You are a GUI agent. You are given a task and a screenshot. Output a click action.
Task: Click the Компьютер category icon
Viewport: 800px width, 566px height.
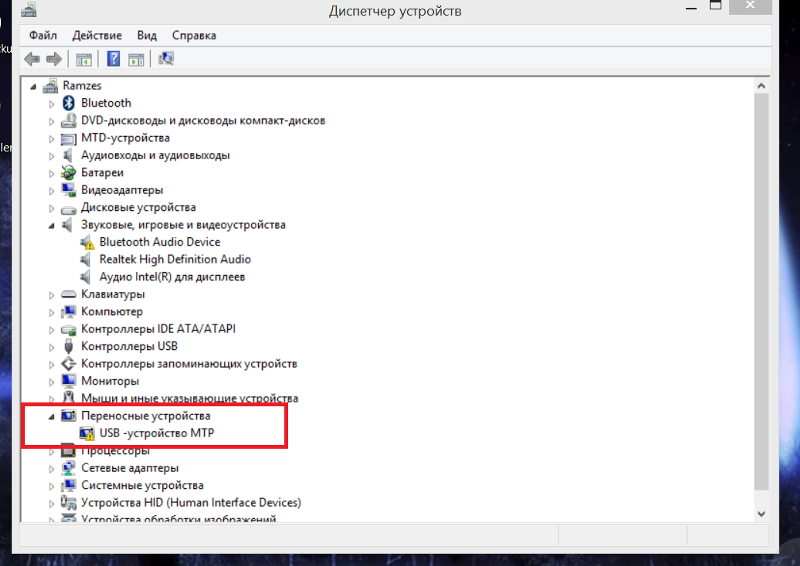pyautogui.click(x=68, y=312)
